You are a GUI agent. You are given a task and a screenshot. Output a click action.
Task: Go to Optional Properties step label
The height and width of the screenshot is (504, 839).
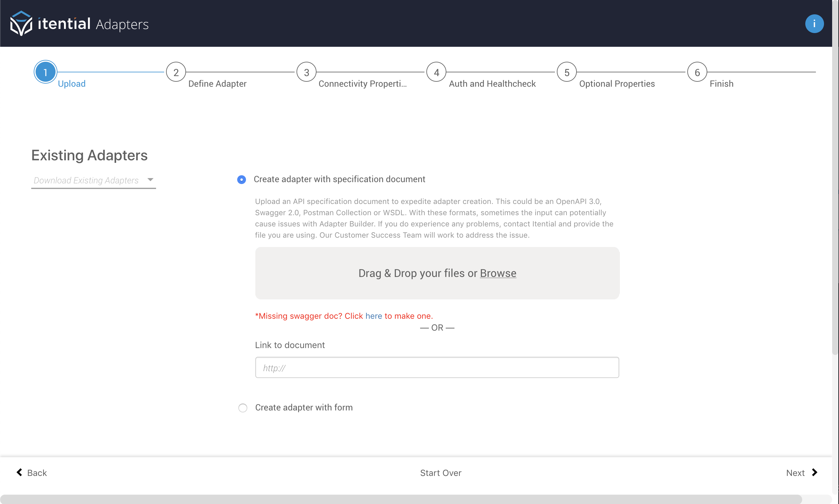(617, 84)
